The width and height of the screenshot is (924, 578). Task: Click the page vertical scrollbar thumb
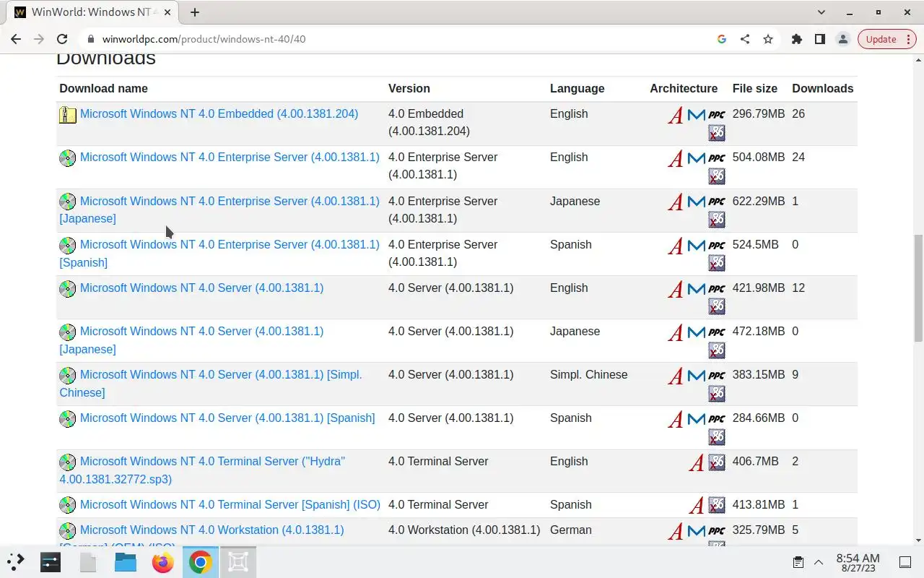tap(918, 288)
